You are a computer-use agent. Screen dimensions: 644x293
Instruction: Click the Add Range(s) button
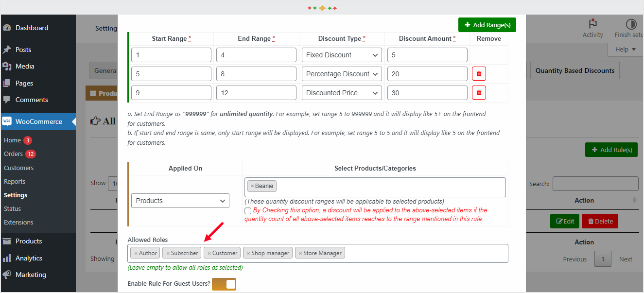(x=487, y=24)
